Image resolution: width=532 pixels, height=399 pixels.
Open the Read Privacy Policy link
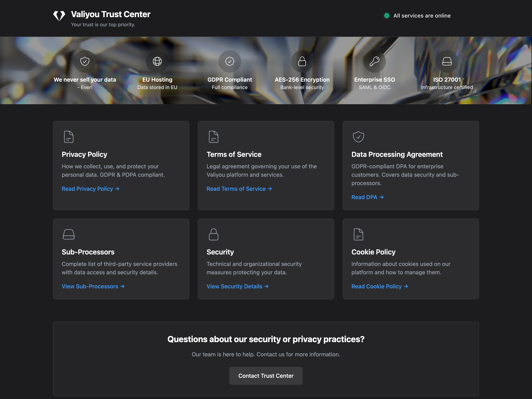pos(90,189)
